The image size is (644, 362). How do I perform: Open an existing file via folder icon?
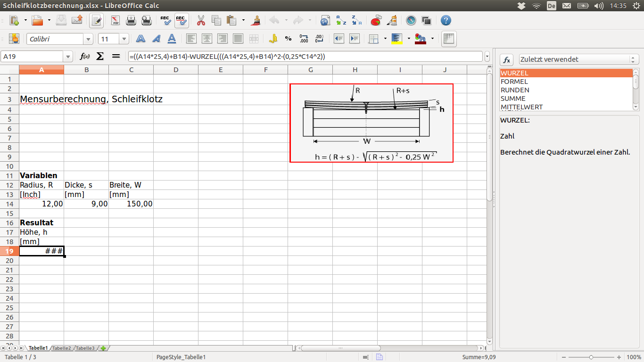point(37,21)
